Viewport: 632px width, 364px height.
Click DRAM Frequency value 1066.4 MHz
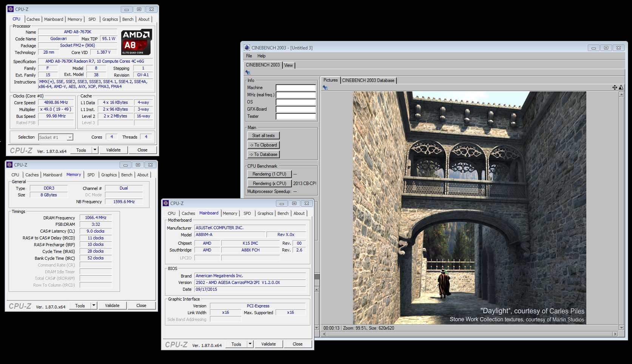(x=96, y=217)
